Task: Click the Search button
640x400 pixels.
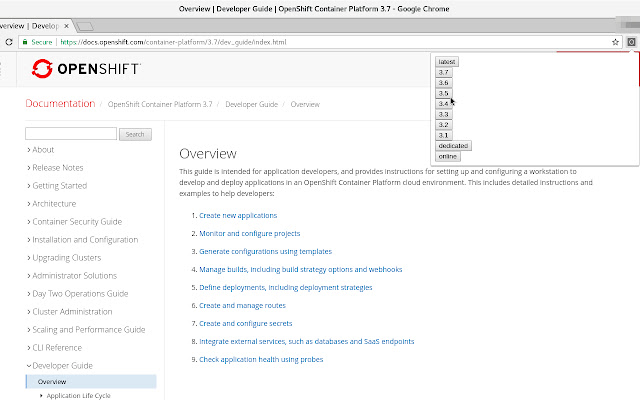Action: (x=135, y=134)
